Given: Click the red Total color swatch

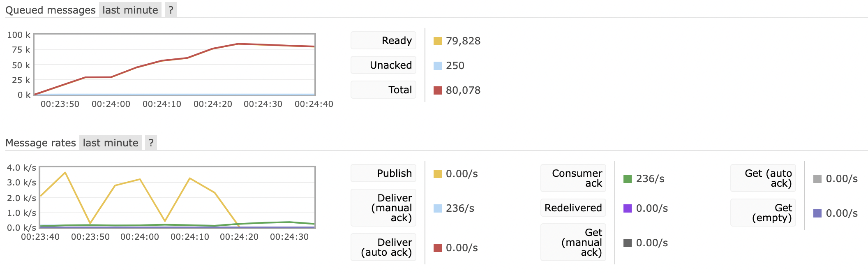Looking at the screenshot, I should pyautogui.click(x=438, y=90).
